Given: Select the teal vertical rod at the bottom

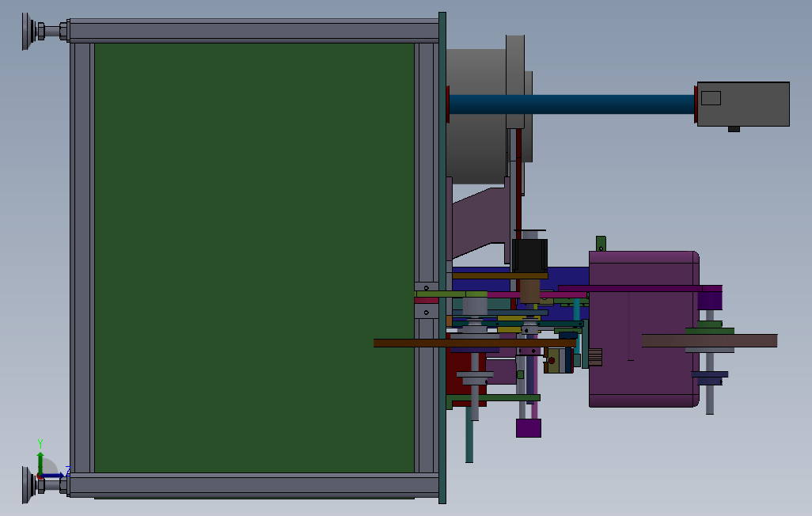Looking at the screenshot, I should pos(469,434).
